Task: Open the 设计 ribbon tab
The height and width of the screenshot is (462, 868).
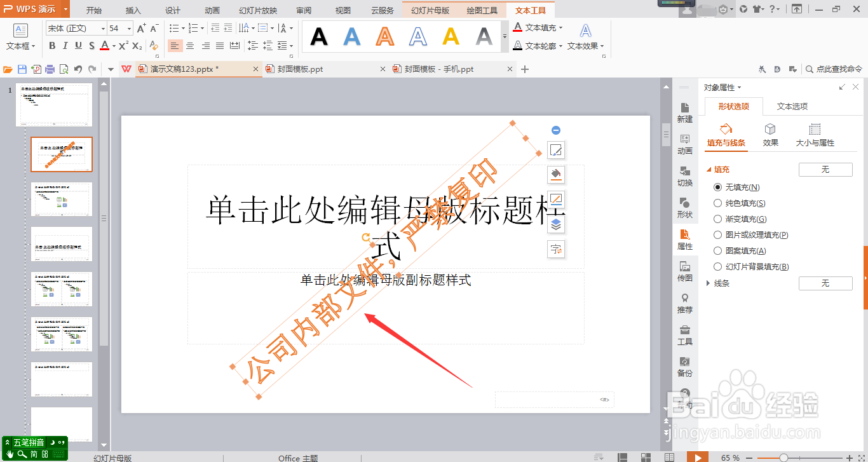Action: coord(173,10)
